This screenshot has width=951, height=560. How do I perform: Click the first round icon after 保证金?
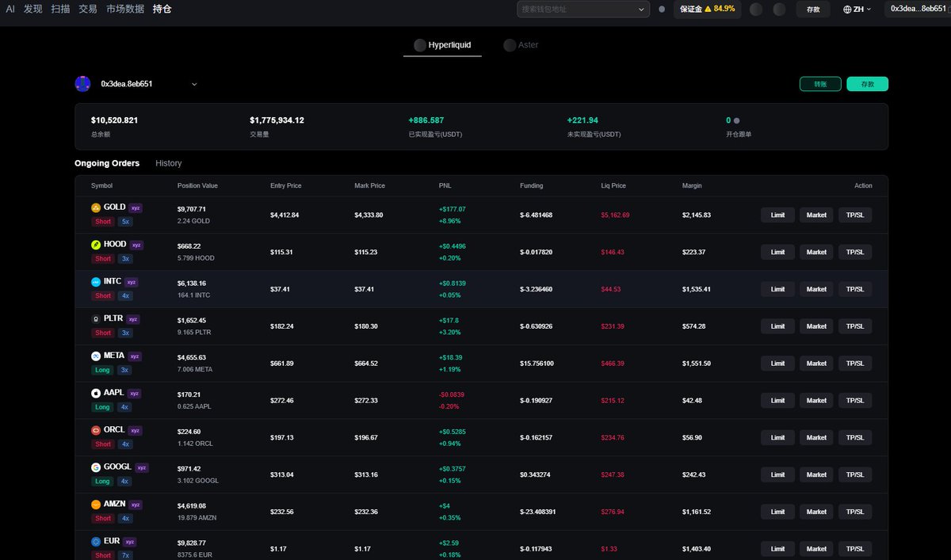tap(756, 10)
